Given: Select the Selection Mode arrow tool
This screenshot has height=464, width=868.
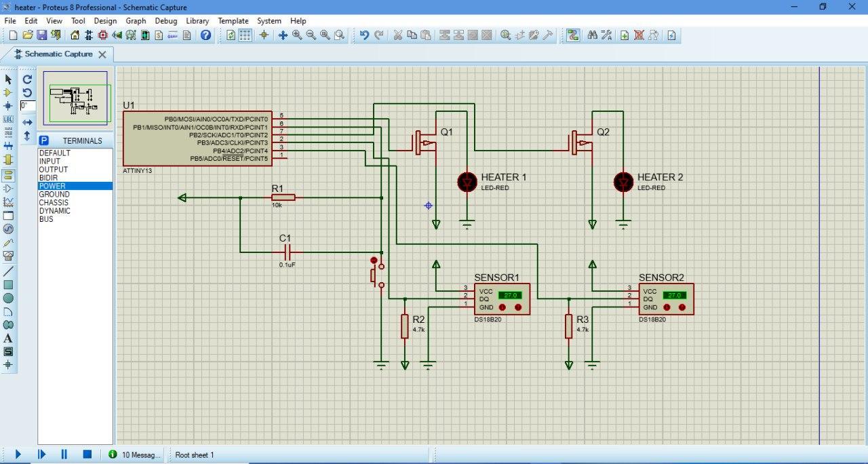Looking at the screenshot, I should [x=8, y=80].
